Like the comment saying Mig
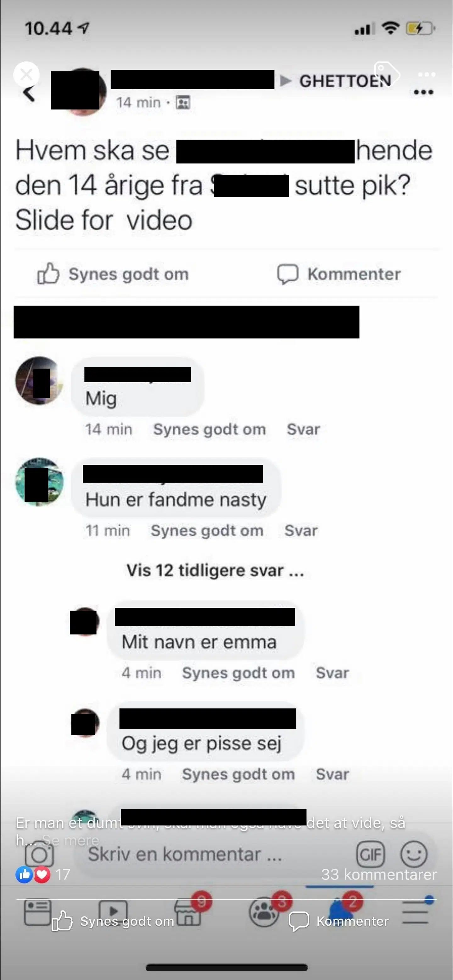Screen dimensions: 453x980 pos(210,429)
